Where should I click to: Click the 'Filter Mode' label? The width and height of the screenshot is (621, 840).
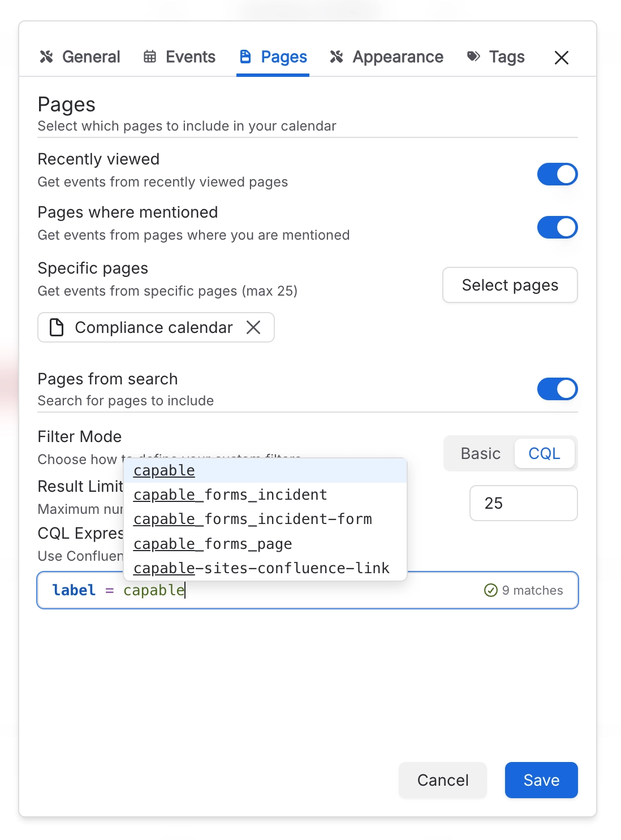pyautogui.click(x=80, y=436)
